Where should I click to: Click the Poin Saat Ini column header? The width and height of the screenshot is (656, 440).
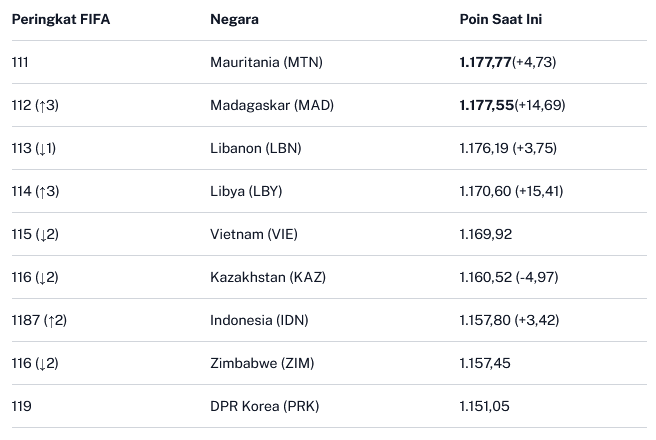click(501, 20)
